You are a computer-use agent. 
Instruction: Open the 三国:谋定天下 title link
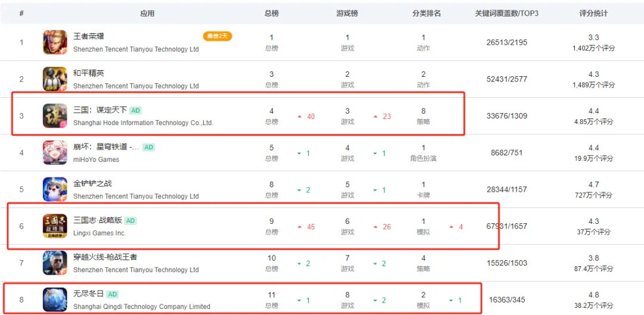pyautogui.click(x=100, y=110)
